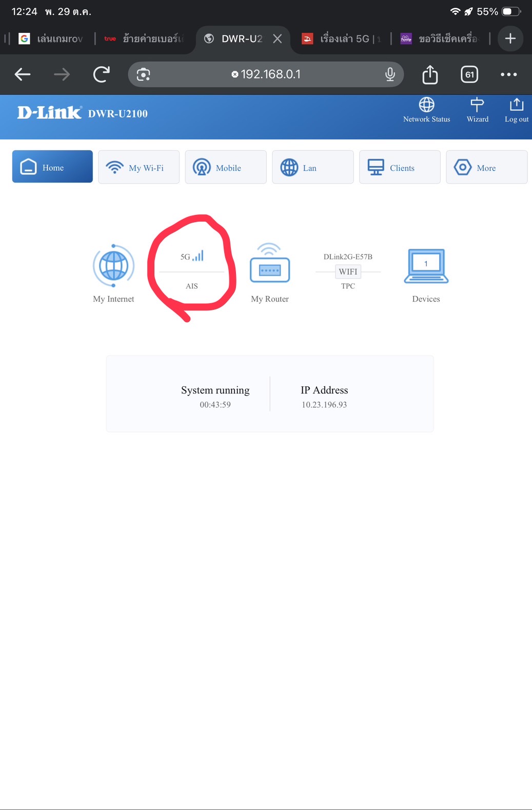This screenshot has width=532, height=810.
Task: Open the My Wi-Fi section
Action: click(139, 167)
